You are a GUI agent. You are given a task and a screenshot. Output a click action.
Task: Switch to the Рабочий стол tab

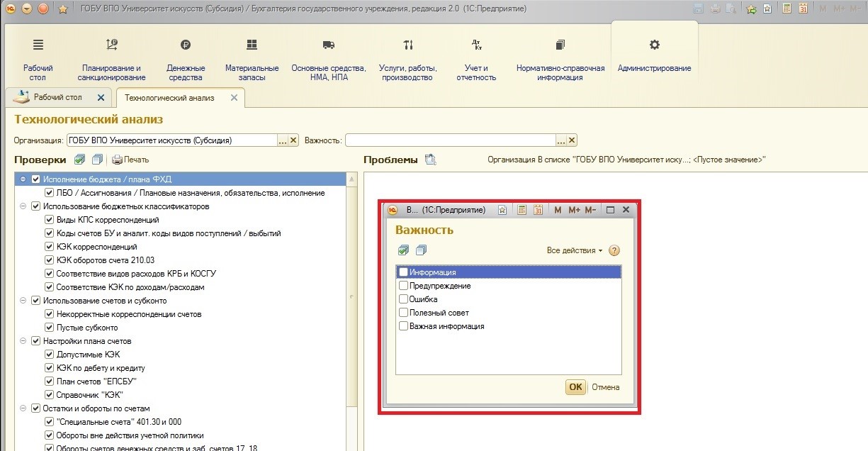coord(57,97)
